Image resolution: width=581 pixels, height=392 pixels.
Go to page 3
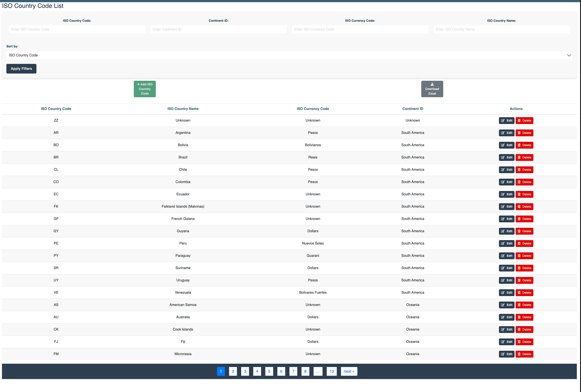click(x=245, y=371)
